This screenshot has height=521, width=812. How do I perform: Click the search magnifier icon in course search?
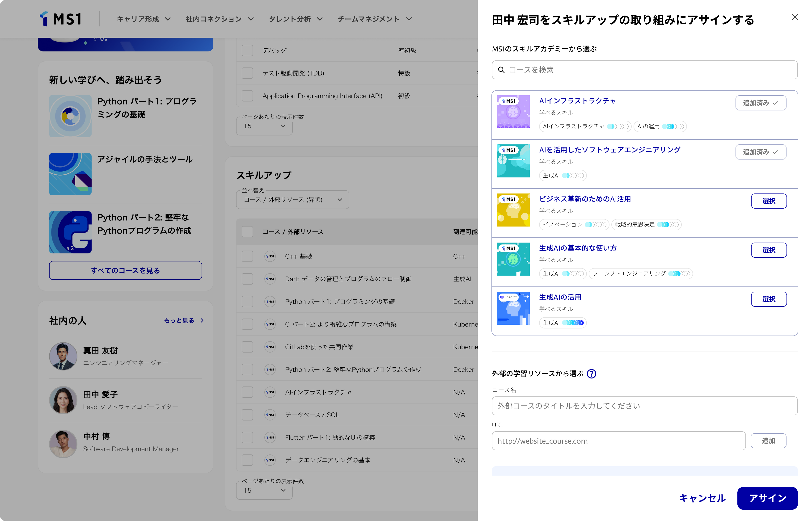pos(501,70)
